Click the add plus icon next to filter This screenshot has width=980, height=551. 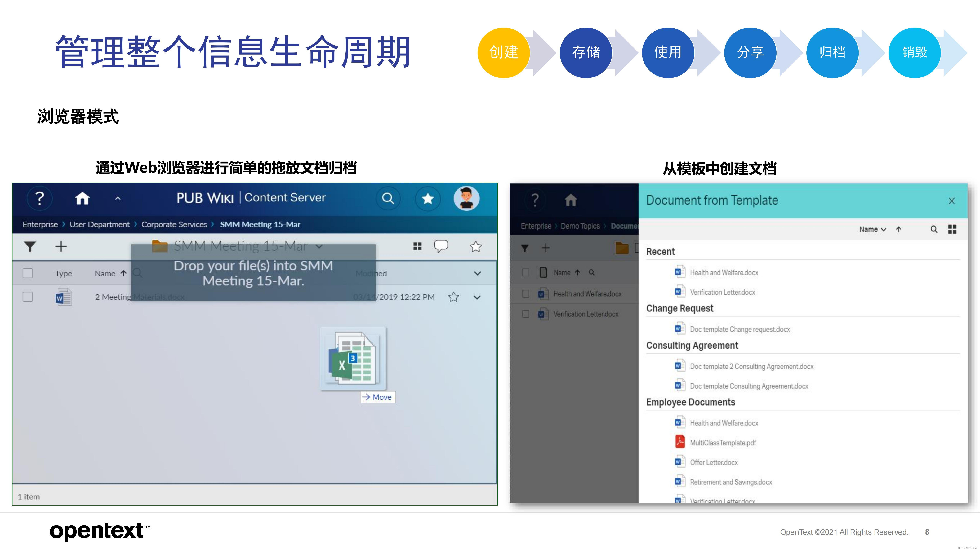[61, 247]
